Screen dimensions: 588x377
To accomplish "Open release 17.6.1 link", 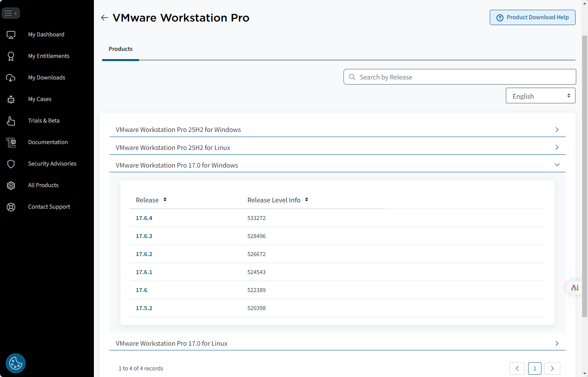I will pyautogui.click(x=144, y=272).
